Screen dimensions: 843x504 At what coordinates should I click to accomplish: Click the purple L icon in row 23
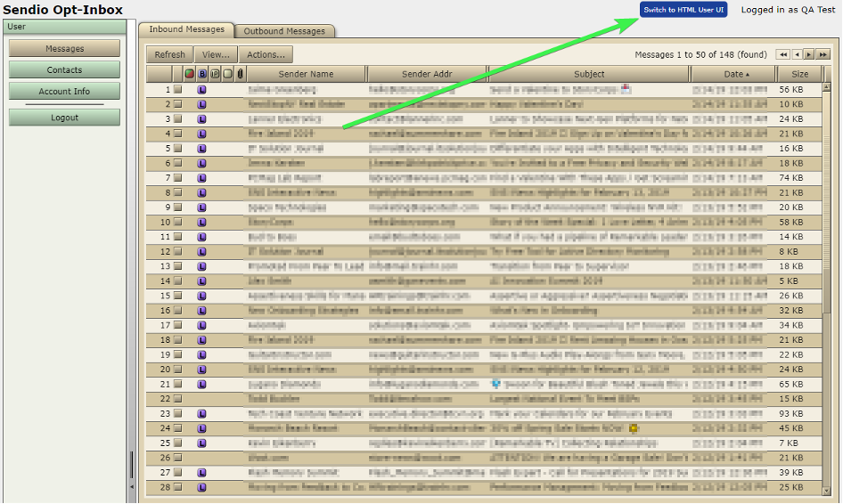click(201, 414)
